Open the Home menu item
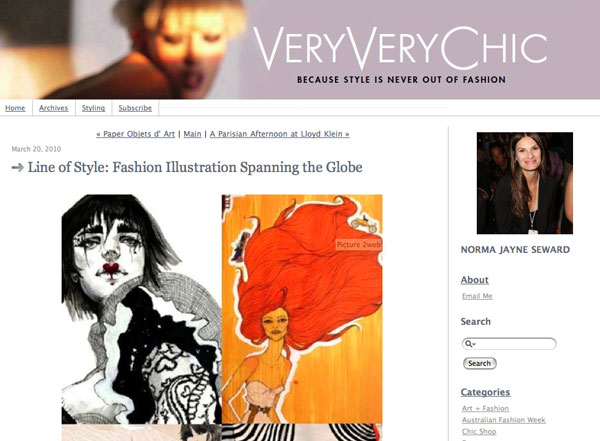Image resolution: width=600 pixels, height=441 pixels. tap(15, 108)
